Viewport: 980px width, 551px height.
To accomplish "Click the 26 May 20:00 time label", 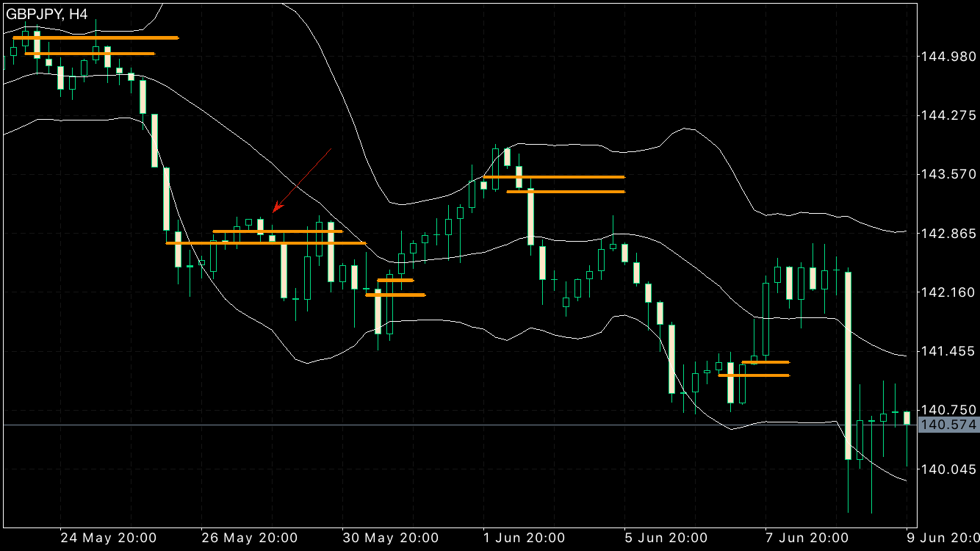I will tap(249, 538).
